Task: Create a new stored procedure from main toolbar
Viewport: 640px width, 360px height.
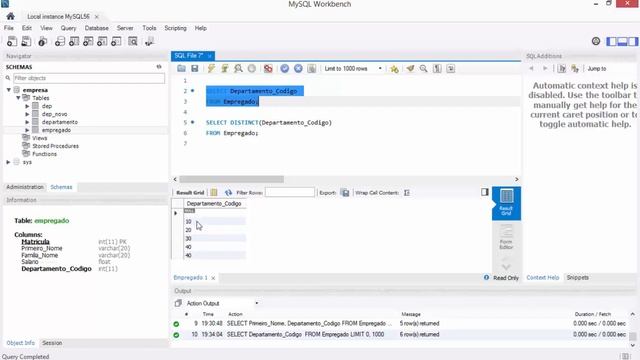Action: 102,41
